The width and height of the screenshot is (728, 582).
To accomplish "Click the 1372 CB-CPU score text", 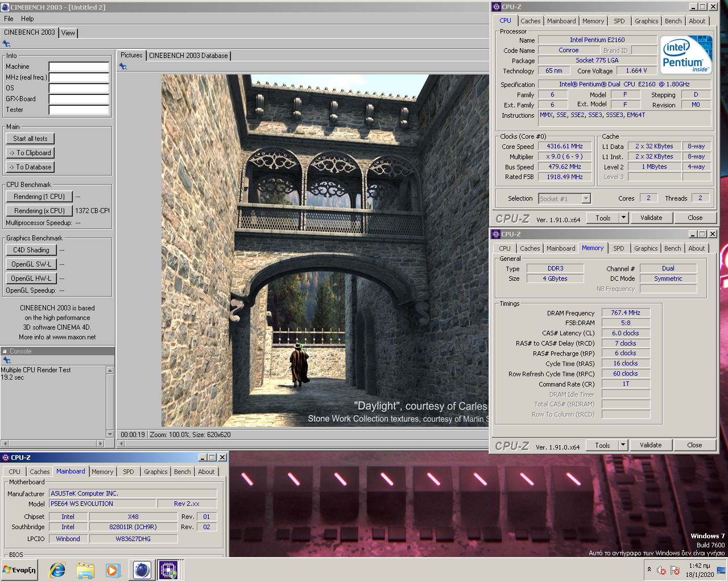I will tap(93, 211).
